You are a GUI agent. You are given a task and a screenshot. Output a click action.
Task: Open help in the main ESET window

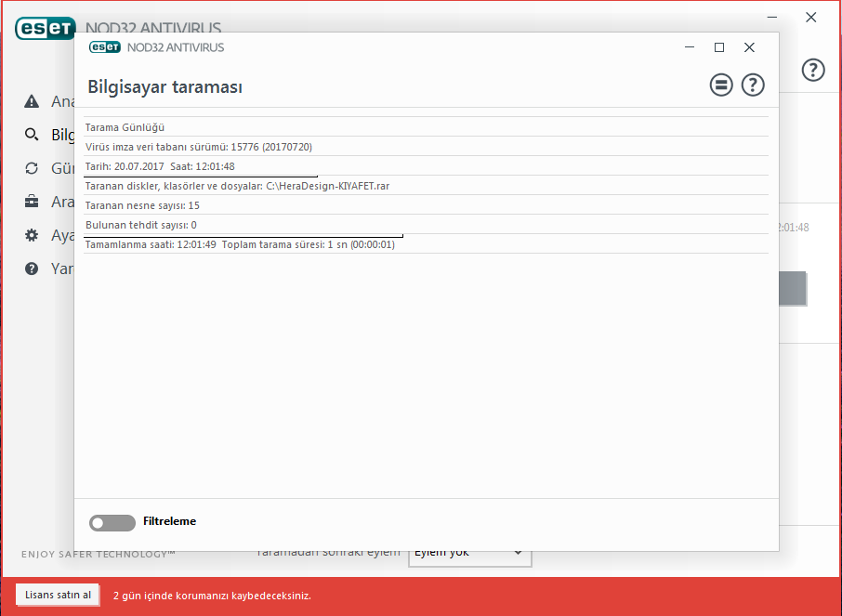click(813, 70)
